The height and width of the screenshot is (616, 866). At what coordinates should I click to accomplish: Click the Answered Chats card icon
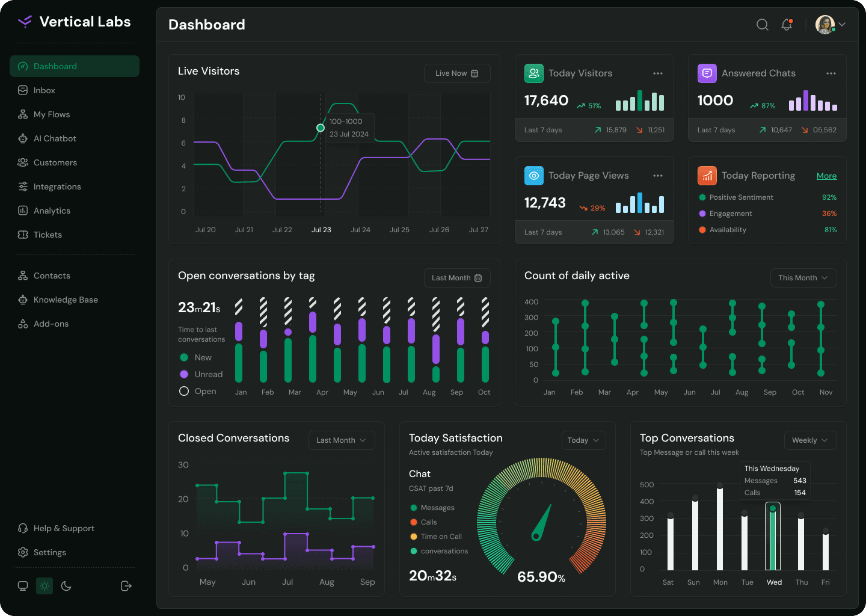(x=707, y=73)
